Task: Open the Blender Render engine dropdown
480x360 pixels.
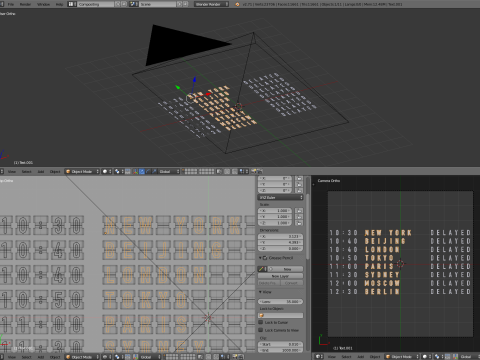Action: tap(211, 4)
